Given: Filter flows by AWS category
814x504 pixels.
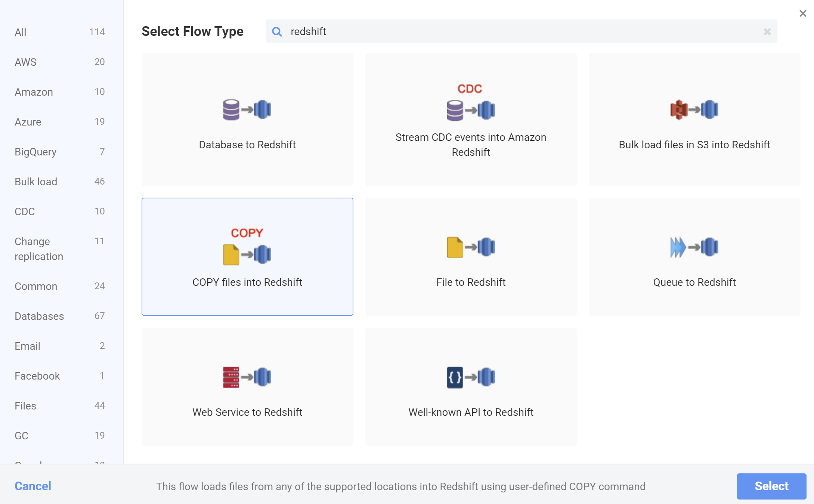Looking at the screenshot, I should pyautogui.click(x=60, y=62).
